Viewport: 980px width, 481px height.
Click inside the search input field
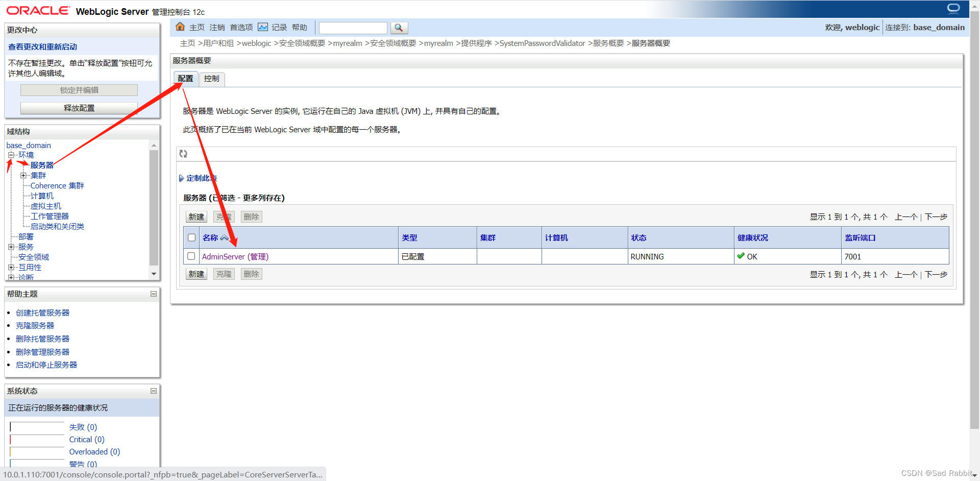352,28
